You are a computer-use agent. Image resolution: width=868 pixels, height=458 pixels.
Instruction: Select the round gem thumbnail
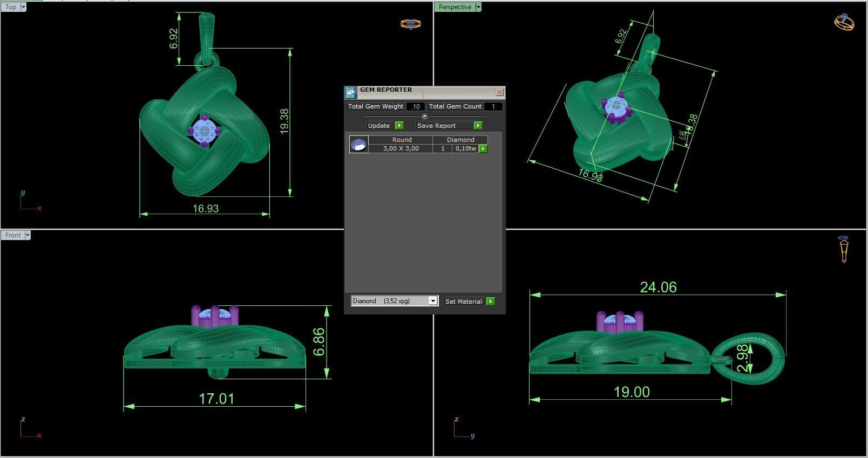[x=359, y=145]
